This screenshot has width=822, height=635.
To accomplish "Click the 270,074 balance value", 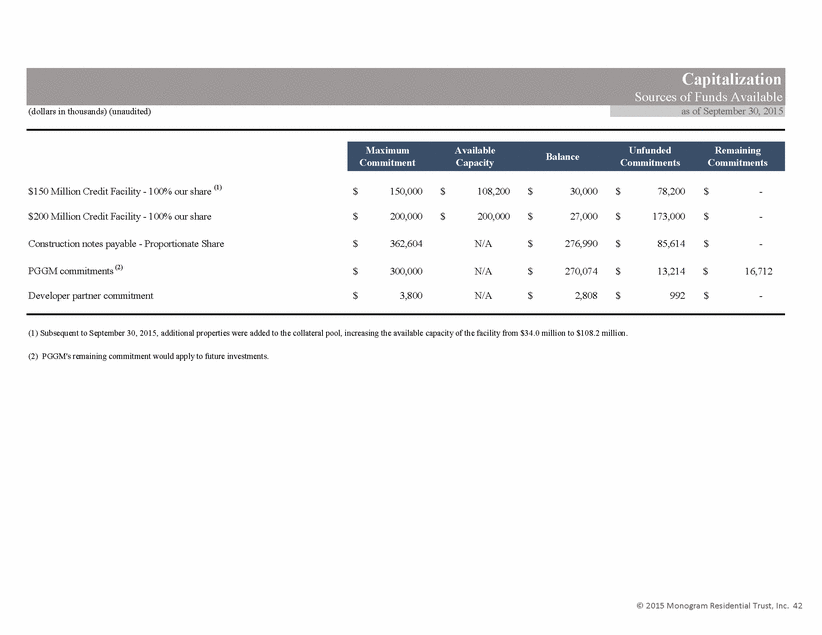I will 581,271.
